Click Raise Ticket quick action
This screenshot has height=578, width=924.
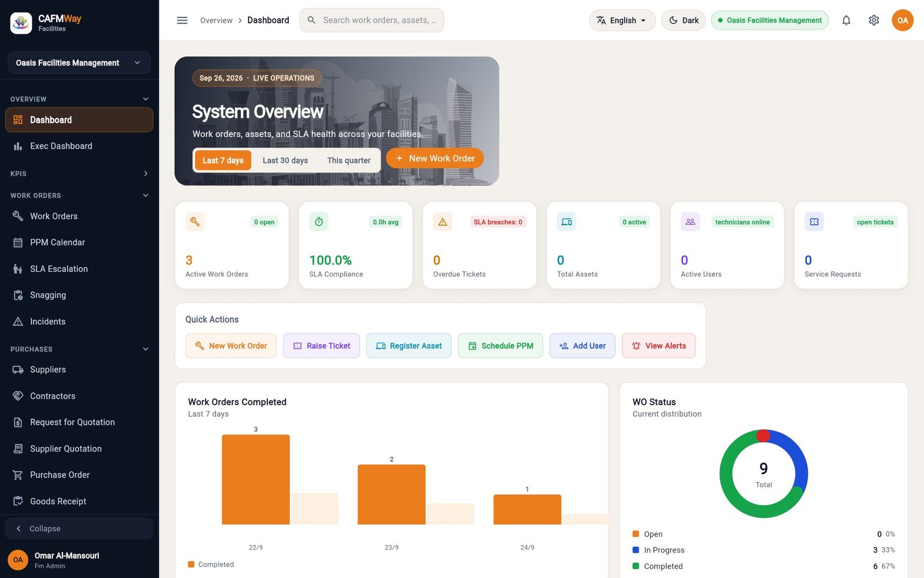(x=321, y=346)
